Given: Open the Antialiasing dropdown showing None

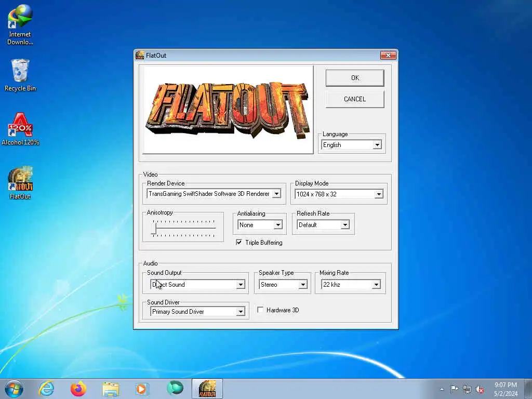Looking at the screenshot, I should 260,225.
